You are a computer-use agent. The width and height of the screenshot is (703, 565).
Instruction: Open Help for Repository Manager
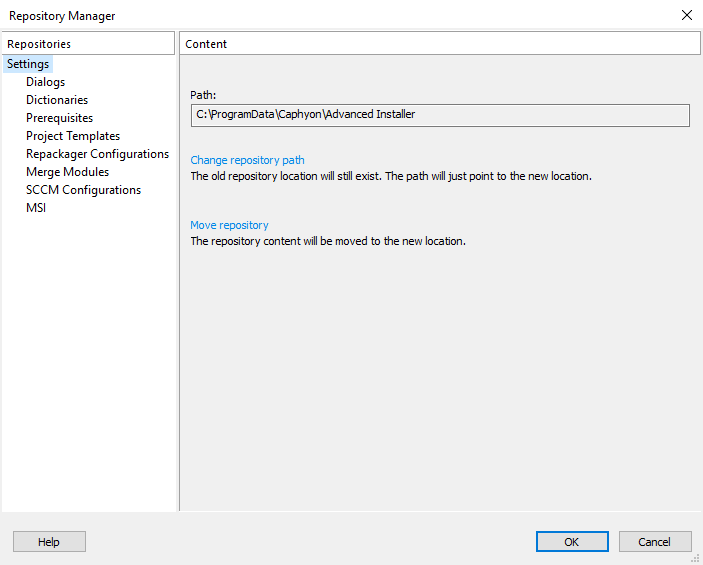coord(49,542)
